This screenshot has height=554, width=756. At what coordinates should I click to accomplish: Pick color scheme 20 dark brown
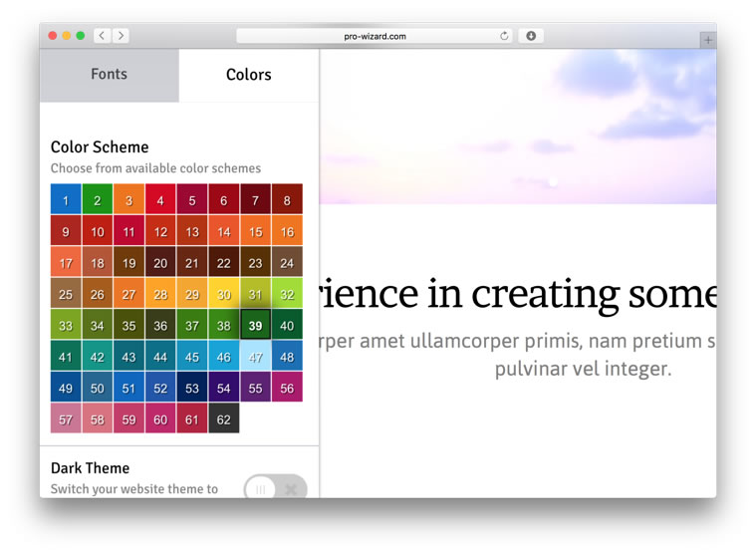click(x=160, y=262)
